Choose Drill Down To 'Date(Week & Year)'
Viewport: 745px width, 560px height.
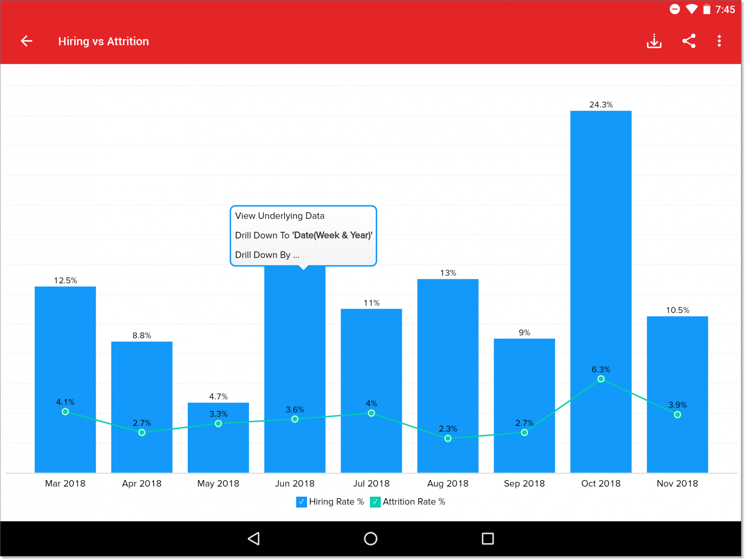(304, 235)
